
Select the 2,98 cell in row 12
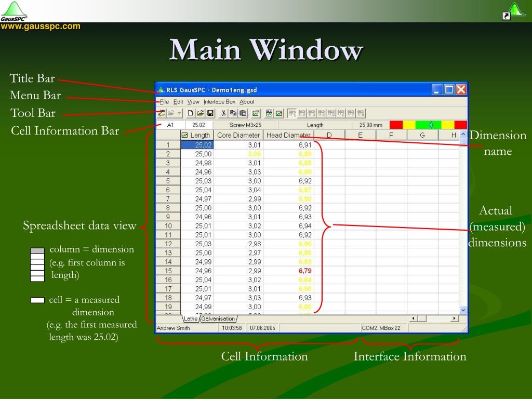(x=238, y=244)
